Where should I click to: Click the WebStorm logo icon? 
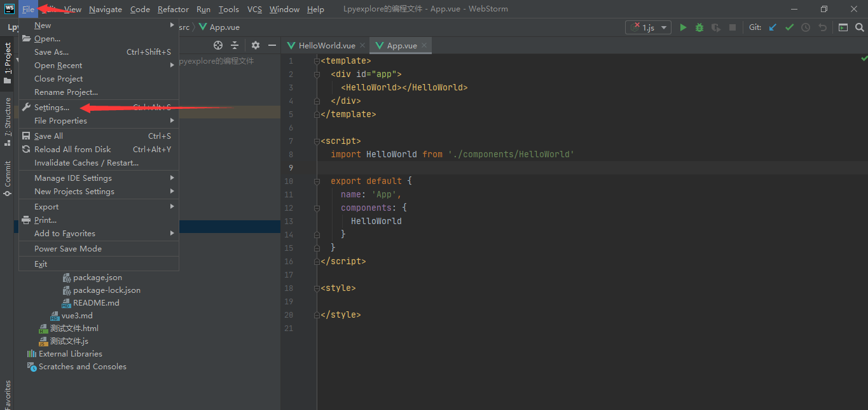[10, 9]
